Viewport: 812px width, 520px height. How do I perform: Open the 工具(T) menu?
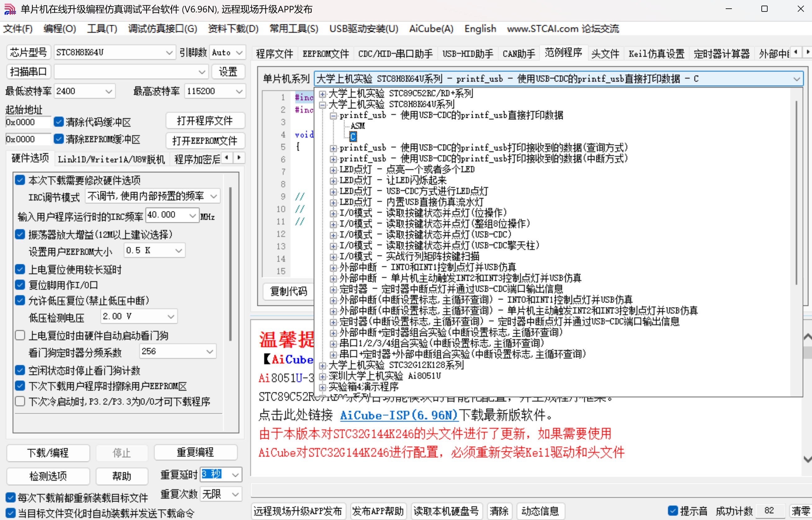coord(102,29)
